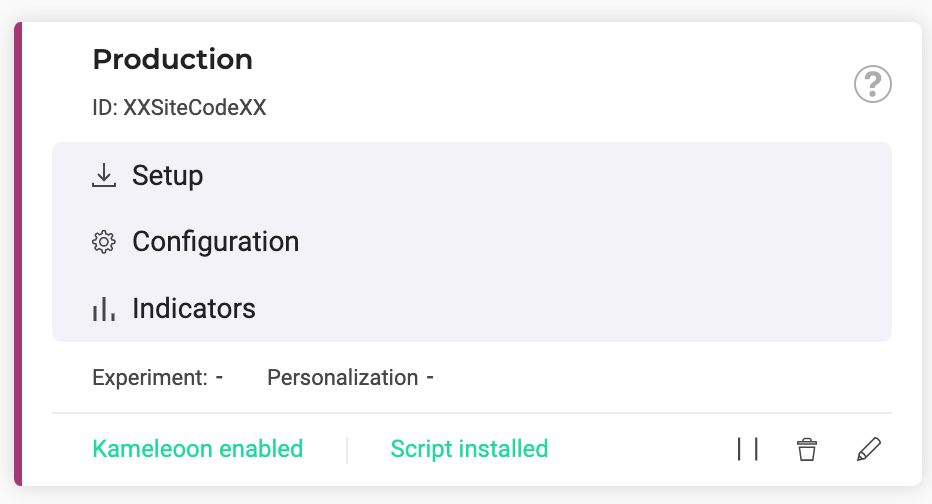Click the Experiment label
The height and width of the screenshot is (504, 932).
pos(150,378)
